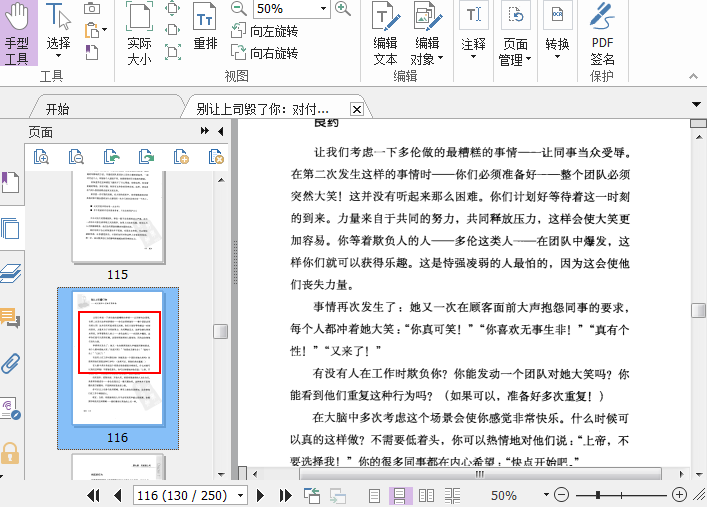Open the security lock panel in sidebar
The image size is (707, 507).
(11, 452)
